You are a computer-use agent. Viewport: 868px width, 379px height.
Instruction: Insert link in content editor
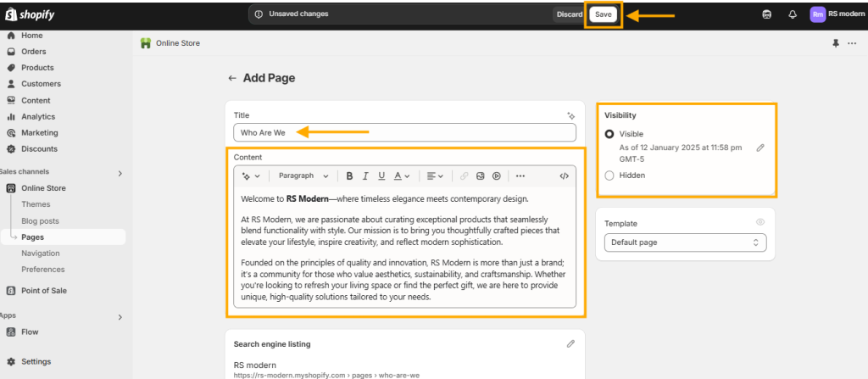click(464, 176)
